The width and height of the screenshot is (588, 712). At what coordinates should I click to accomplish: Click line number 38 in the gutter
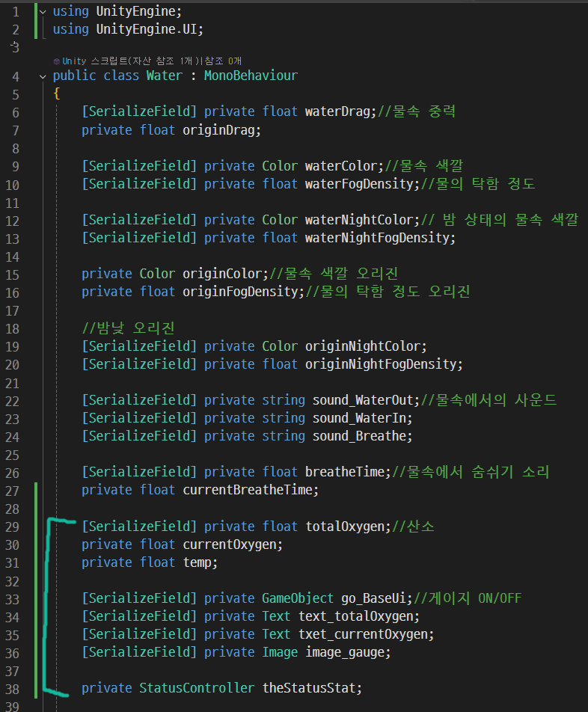click(12, 690)
